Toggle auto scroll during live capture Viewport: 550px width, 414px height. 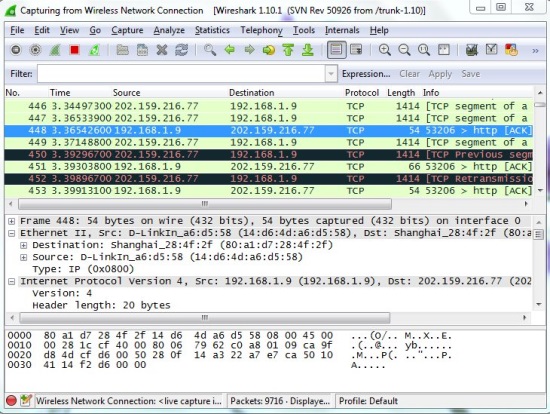356,50
